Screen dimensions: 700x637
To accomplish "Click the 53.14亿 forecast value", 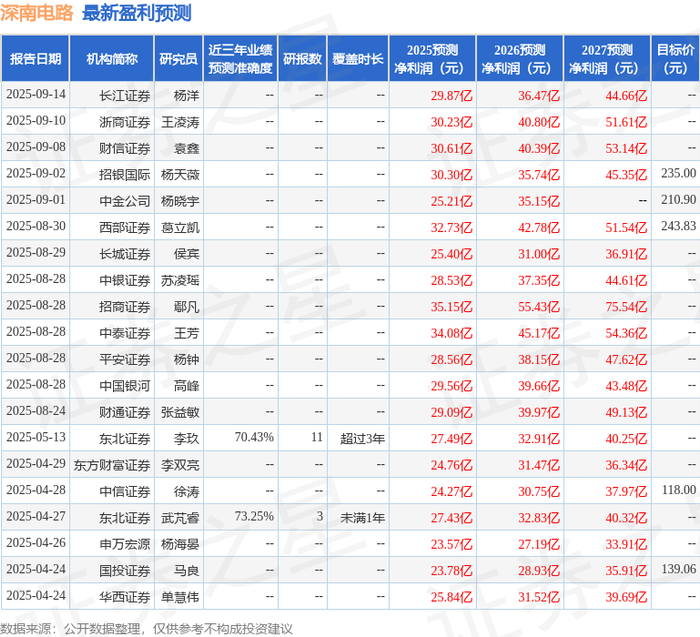I will (x=626, y=148).
